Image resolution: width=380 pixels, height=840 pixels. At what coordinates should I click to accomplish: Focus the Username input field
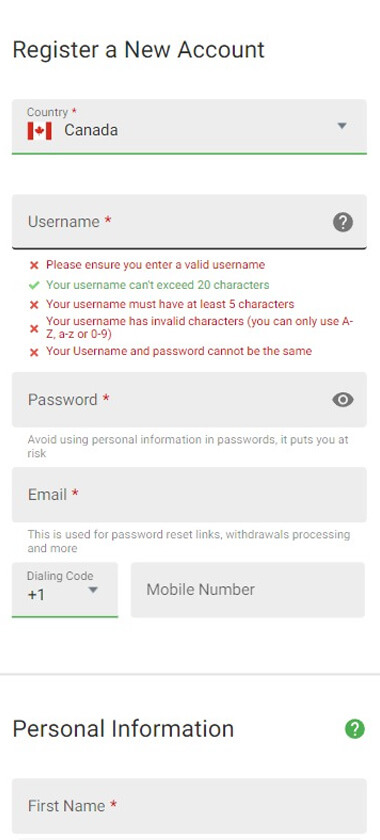189,222
